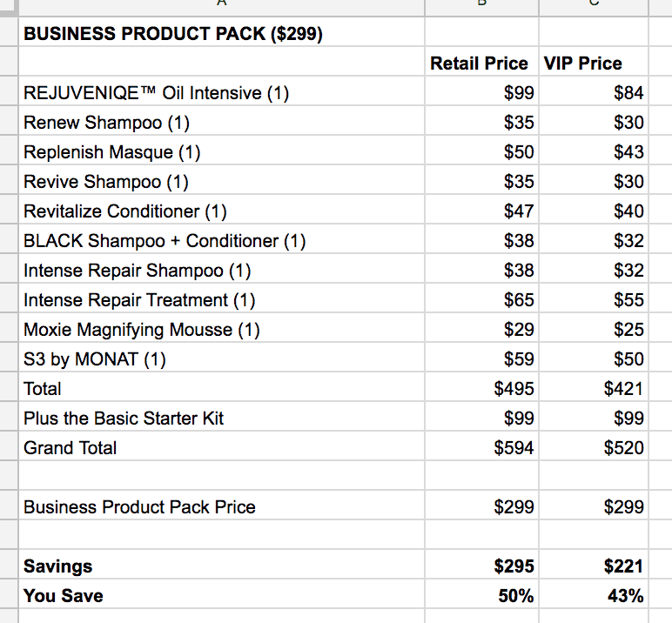Viewport: 672px width, 623px height.
Task: Select the Revive Shampoo (1) cell
Action: [x=106, y=182]
